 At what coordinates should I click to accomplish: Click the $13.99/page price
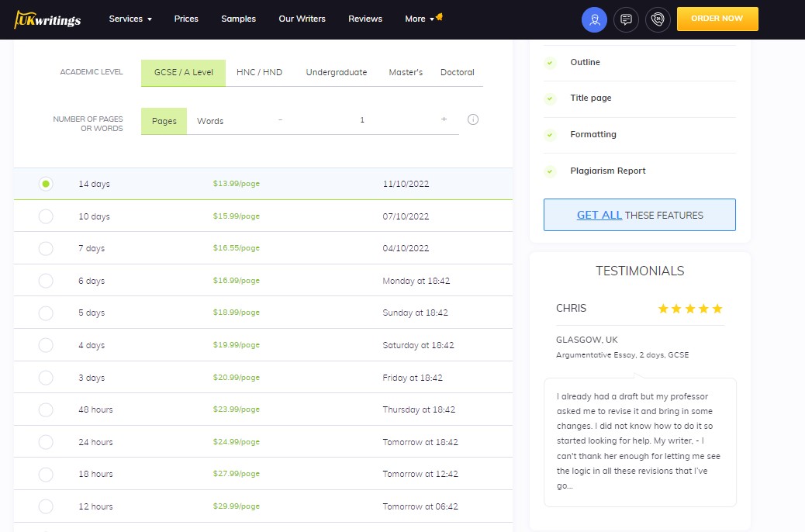click(x=237, y=184)
